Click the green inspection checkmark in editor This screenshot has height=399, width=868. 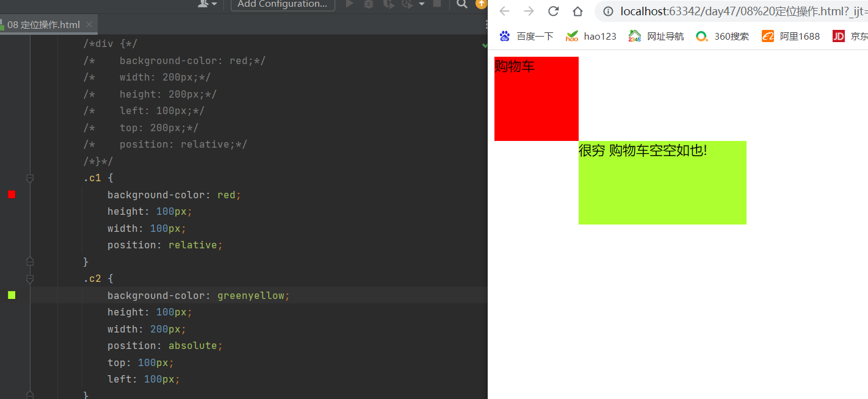pyautogui.click(x=485, y=45)
